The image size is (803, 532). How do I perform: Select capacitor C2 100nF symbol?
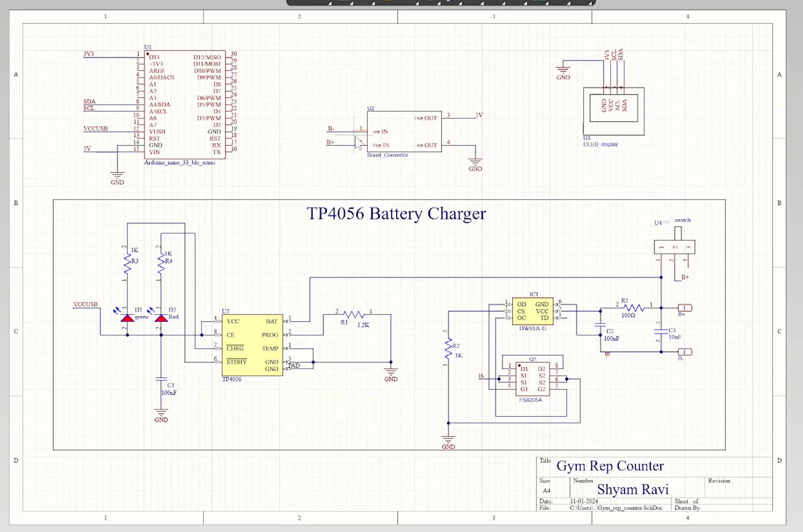[x=600, y=325]
